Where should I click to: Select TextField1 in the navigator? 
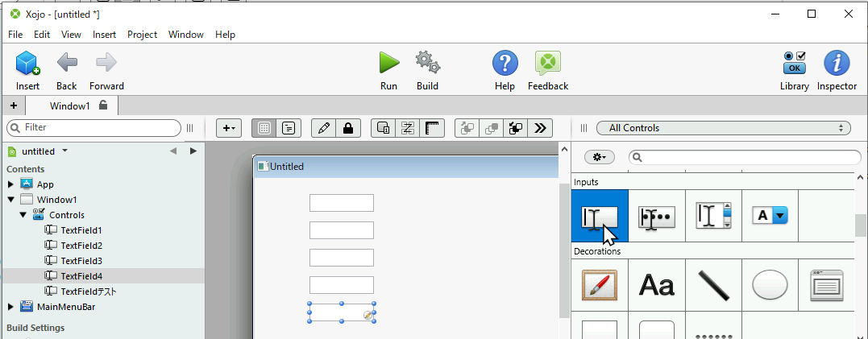(x=81, y=230)
